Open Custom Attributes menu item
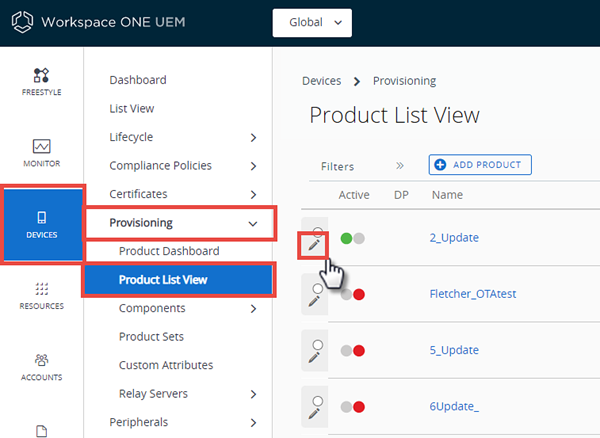The image size is (600, 438). pos(166,365)
